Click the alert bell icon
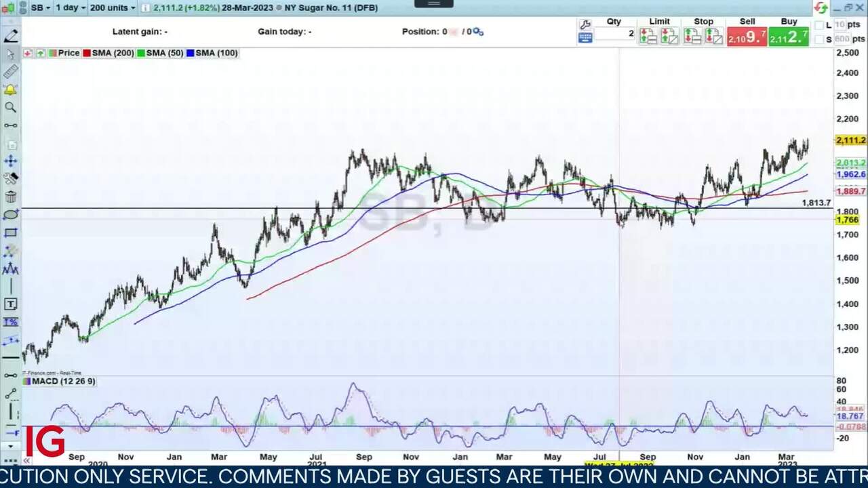The width and height of the screenshot is (868, 488). click(x=11, y=89)
